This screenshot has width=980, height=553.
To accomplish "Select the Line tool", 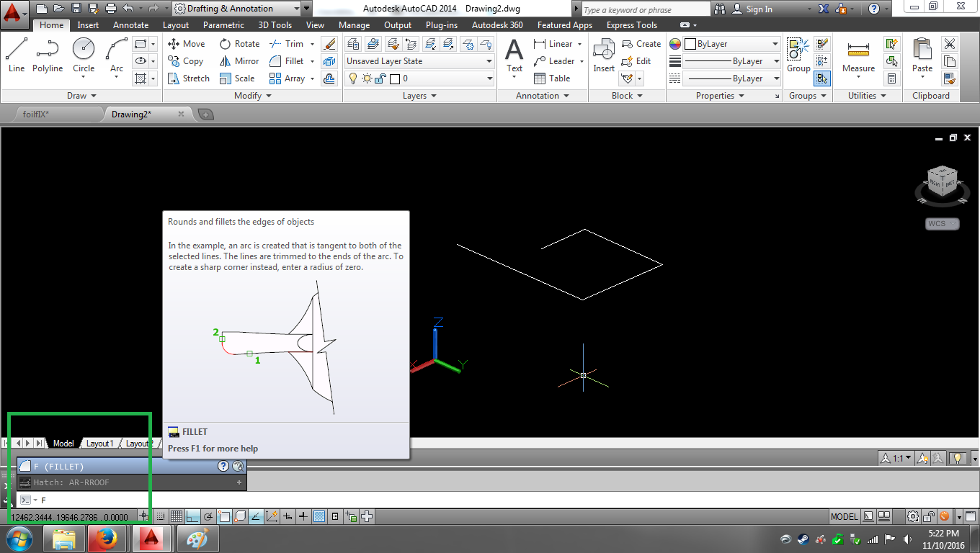I will (17, 55).
